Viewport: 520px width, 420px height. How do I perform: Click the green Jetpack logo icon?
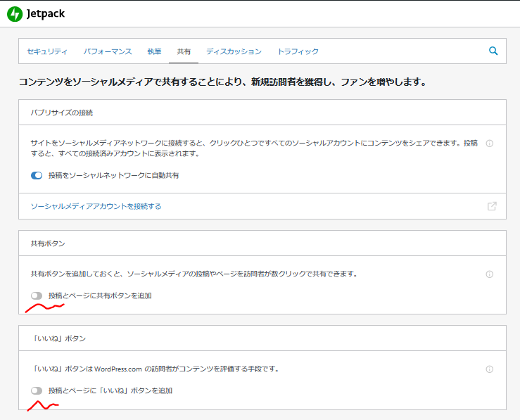click(14, 14)
